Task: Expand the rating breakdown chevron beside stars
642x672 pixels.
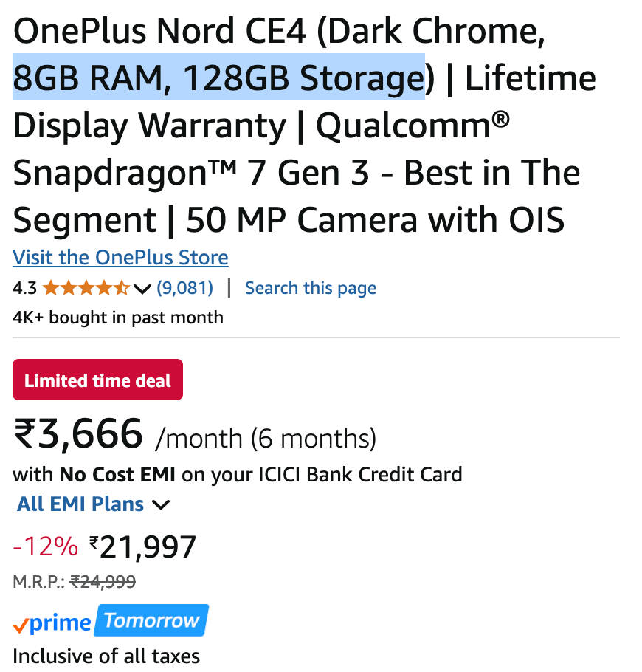Action: pos(143,288)
